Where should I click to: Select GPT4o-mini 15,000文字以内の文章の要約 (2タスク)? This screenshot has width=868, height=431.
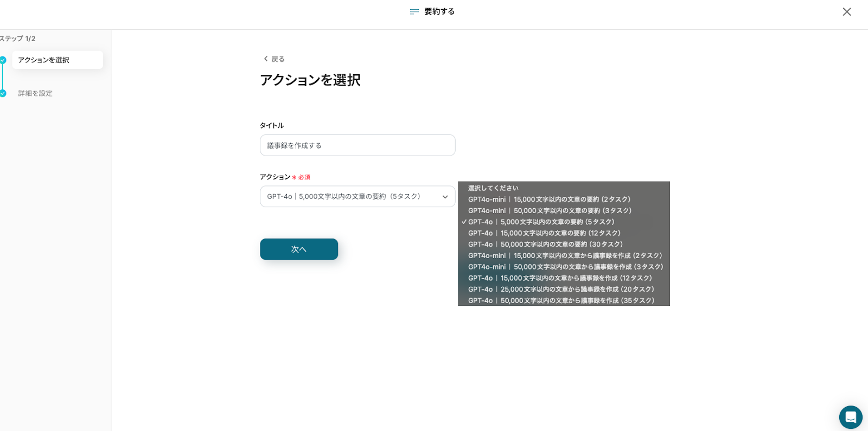[x=549, y=200]
